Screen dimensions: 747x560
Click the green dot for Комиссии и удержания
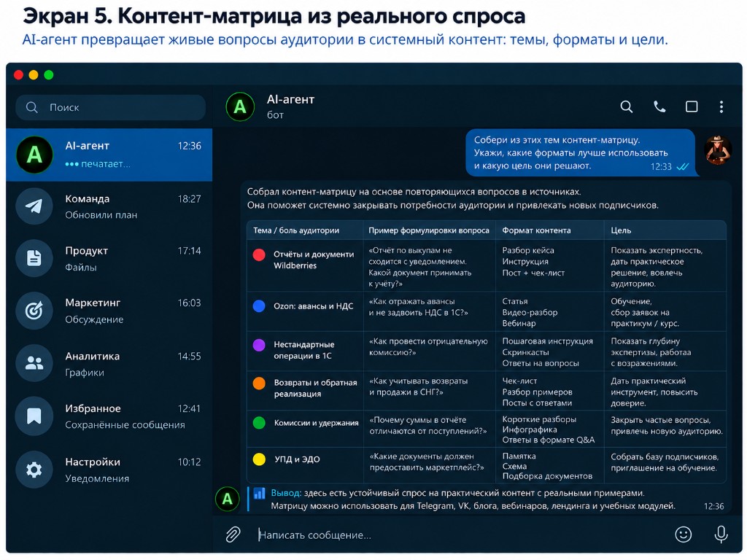click(259, 423)
